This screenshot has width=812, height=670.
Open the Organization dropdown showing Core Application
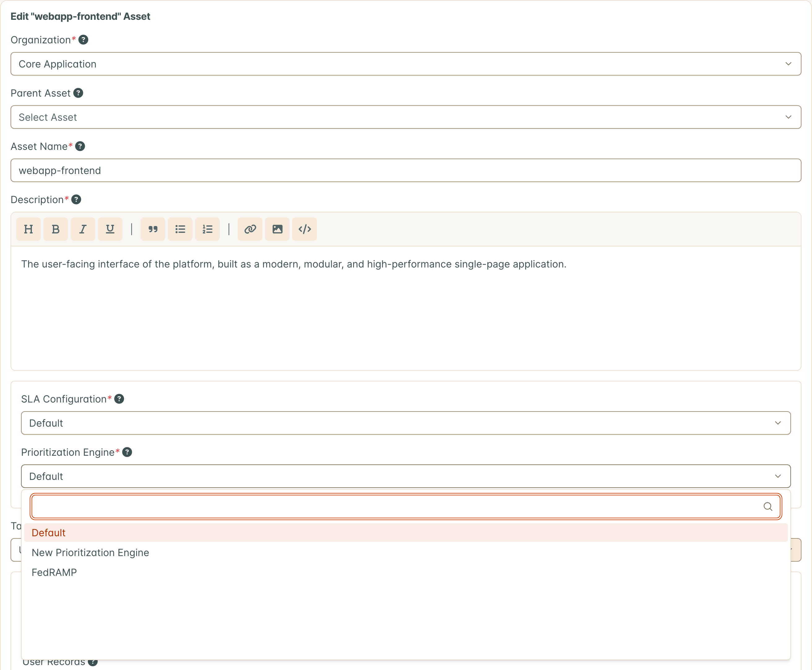406,64
